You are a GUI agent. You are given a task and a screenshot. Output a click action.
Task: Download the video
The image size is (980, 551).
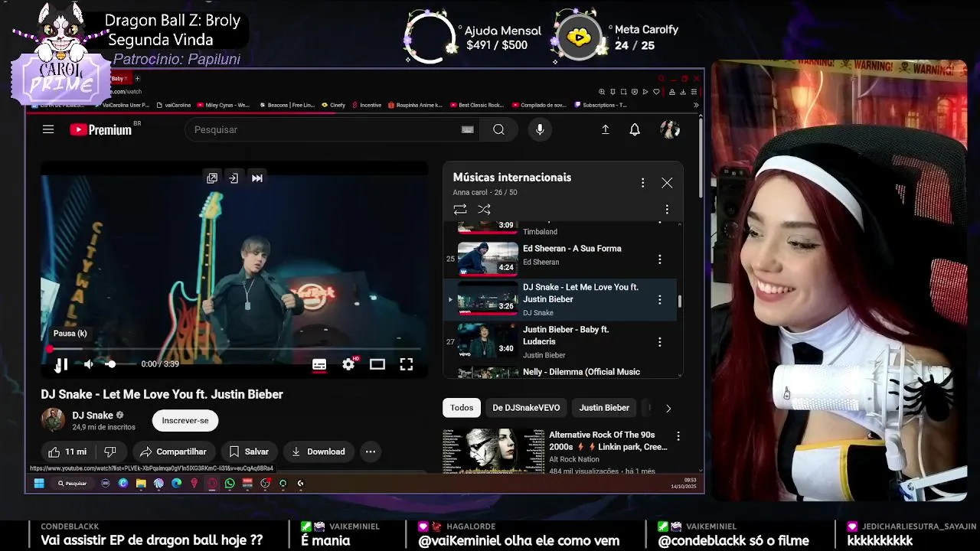pyautogui.click(x=318, y=452)
